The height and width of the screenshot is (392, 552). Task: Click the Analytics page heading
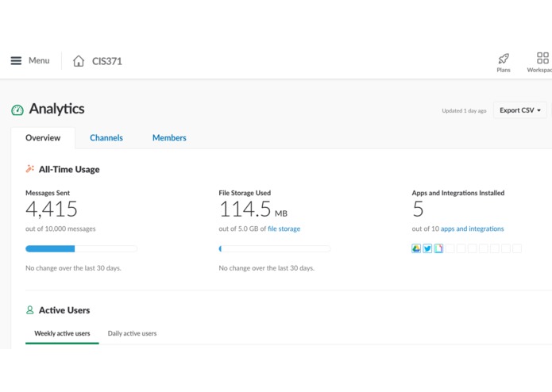56,109
